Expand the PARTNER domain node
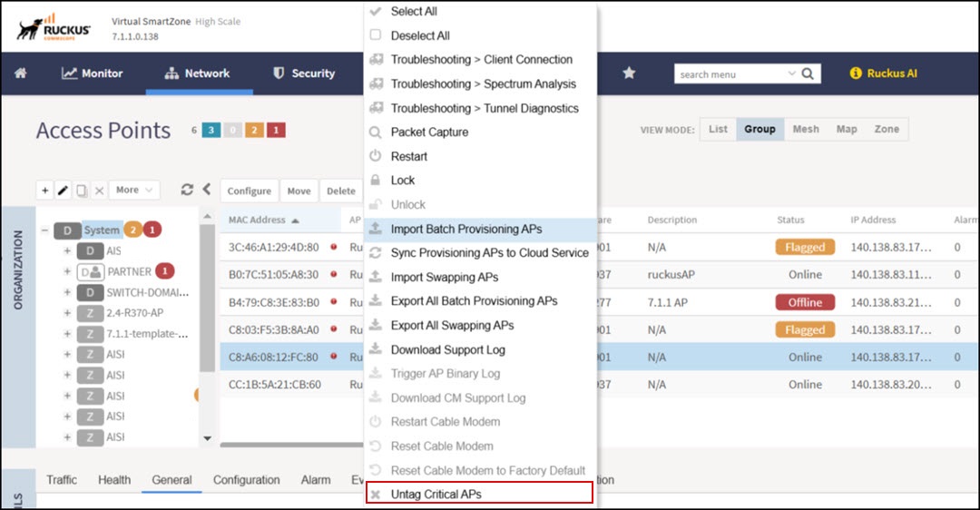This screenshot has height=510, width=980. 67,271
